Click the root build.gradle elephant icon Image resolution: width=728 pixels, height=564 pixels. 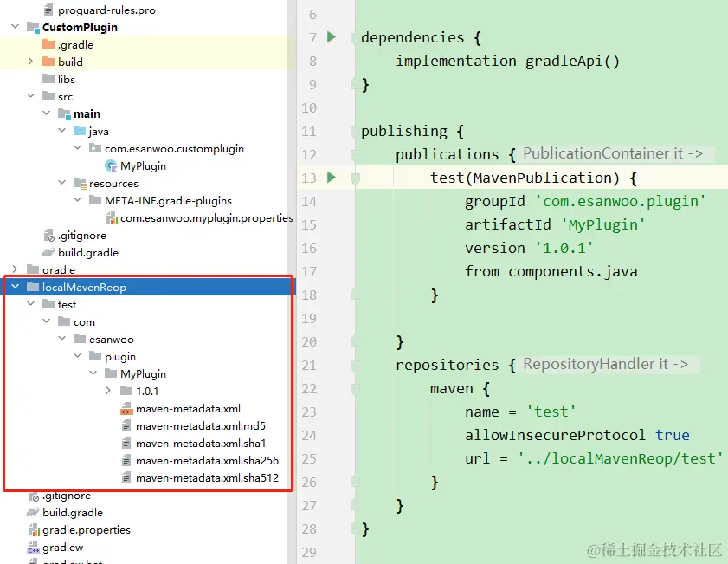[x=33, y=512]
